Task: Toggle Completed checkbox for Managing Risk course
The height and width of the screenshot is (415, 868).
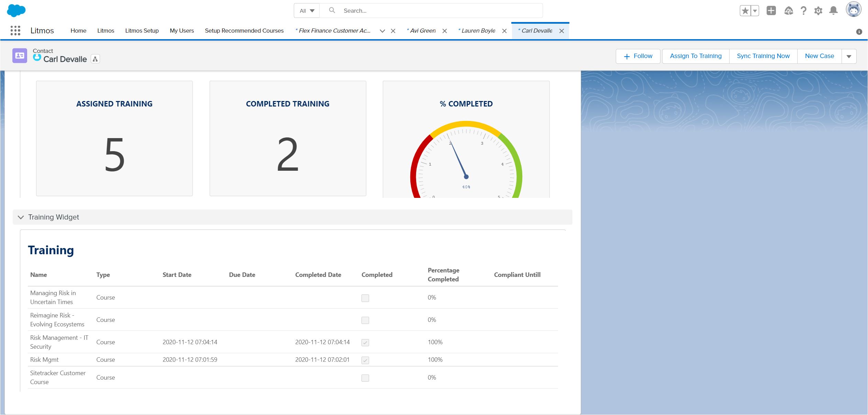Action: click(365, 298)
